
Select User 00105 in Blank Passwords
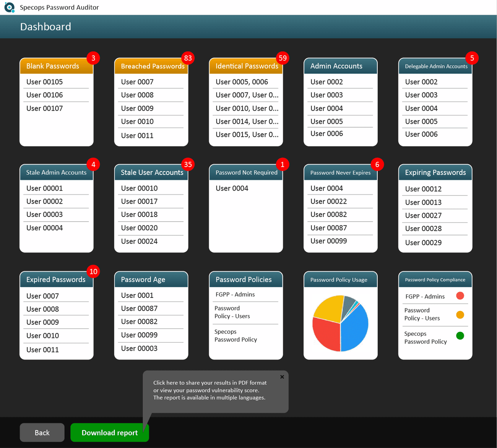point(44,82)
